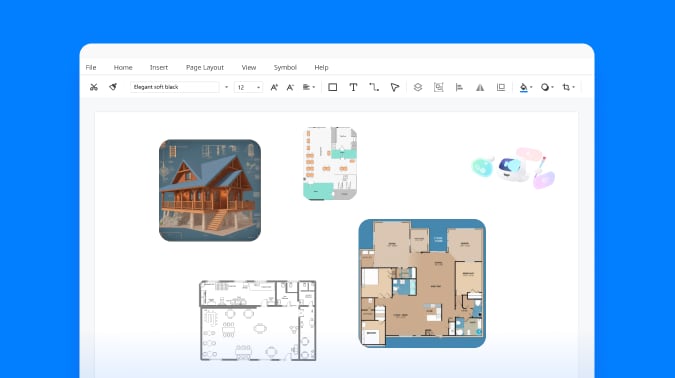Viewport: 675px width, 378px height.
Task: Click the increase font size icon
Action: (x=274, y=87)
